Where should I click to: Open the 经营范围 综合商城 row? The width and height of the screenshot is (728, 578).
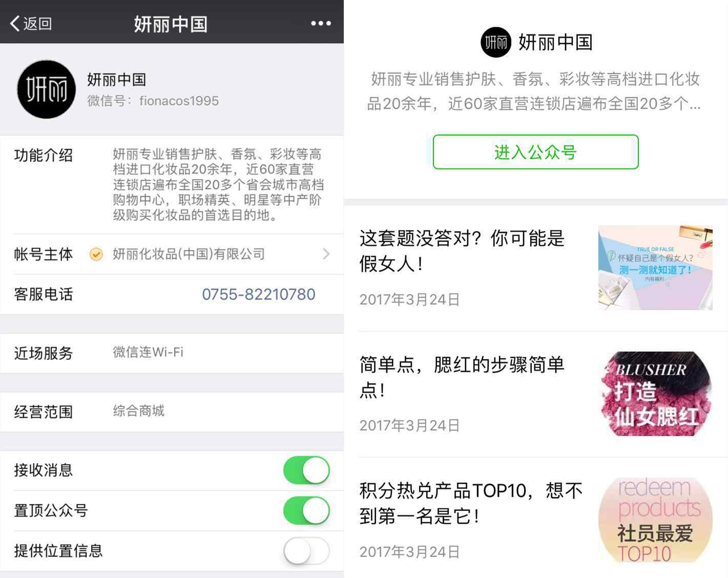172,412
